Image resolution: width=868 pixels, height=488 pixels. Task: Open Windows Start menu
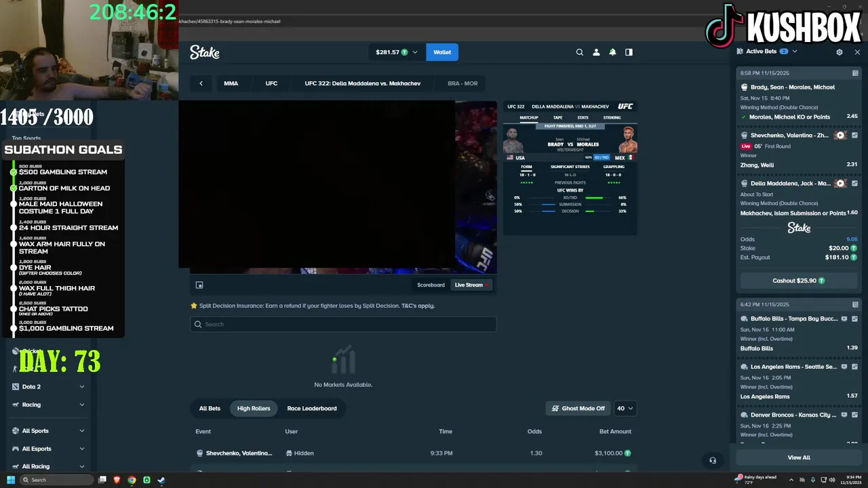tap(11, 480)
